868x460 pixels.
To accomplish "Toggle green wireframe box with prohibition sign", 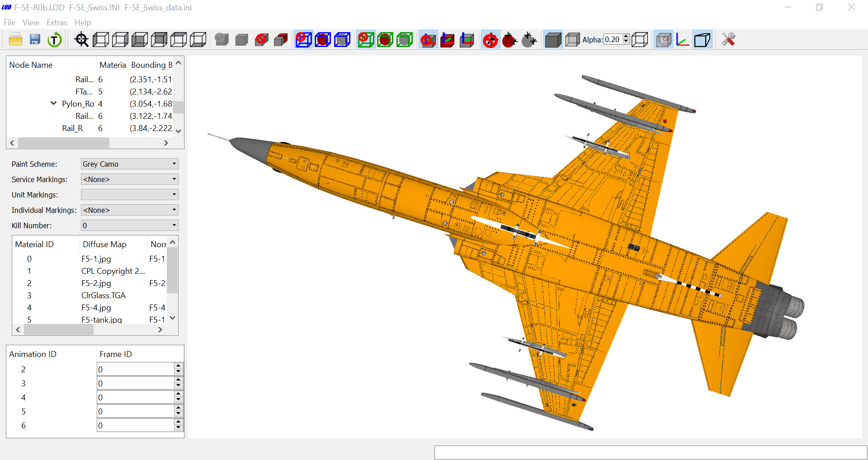I will pos(366,40).
